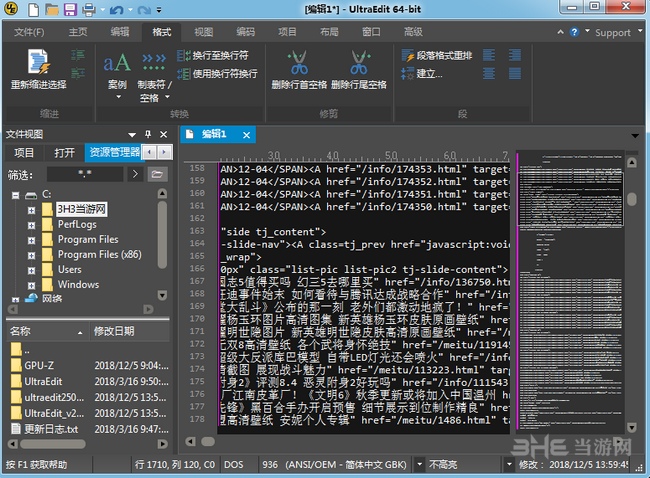The height and width of the screenshot is (478, 650).
Task: Print the document with printer icon
Action: point(89,9)
